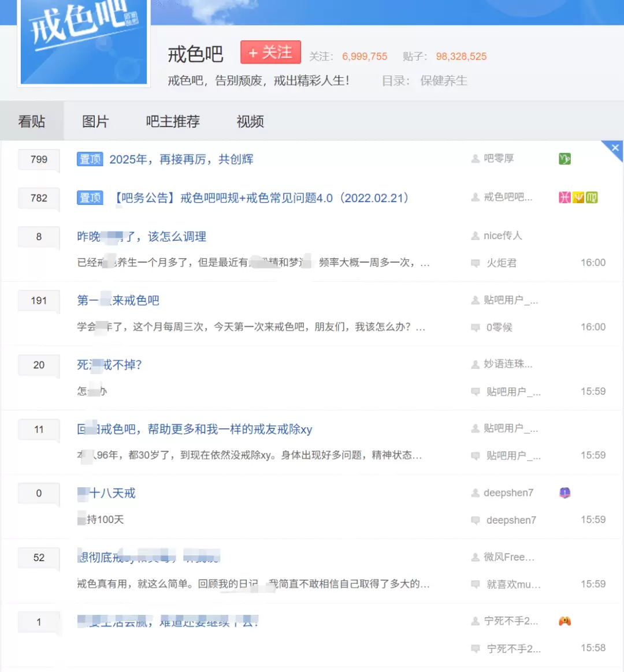This screenshot has width=624, height=672.
Task: Click the 799 reply count box
Action: 38,159
